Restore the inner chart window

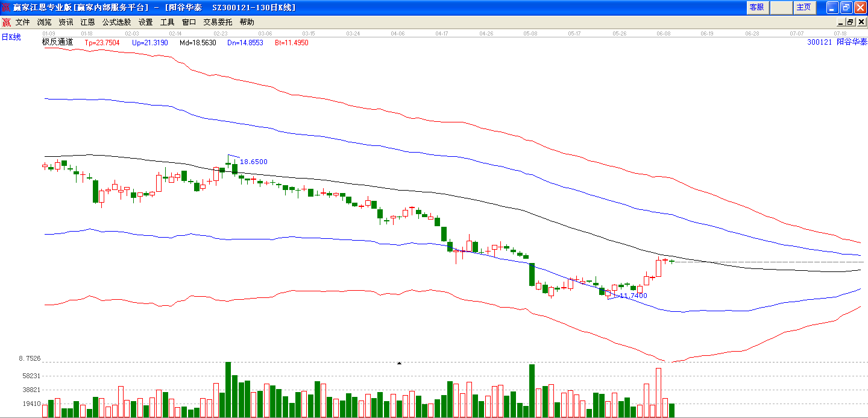click(x=851, y=22)
